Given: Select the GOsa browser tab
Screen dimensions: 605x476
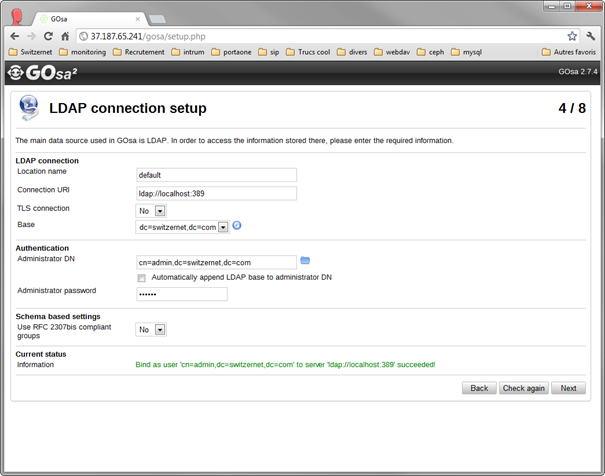Looking at the screenshot, I should click(x=89, y=19).
